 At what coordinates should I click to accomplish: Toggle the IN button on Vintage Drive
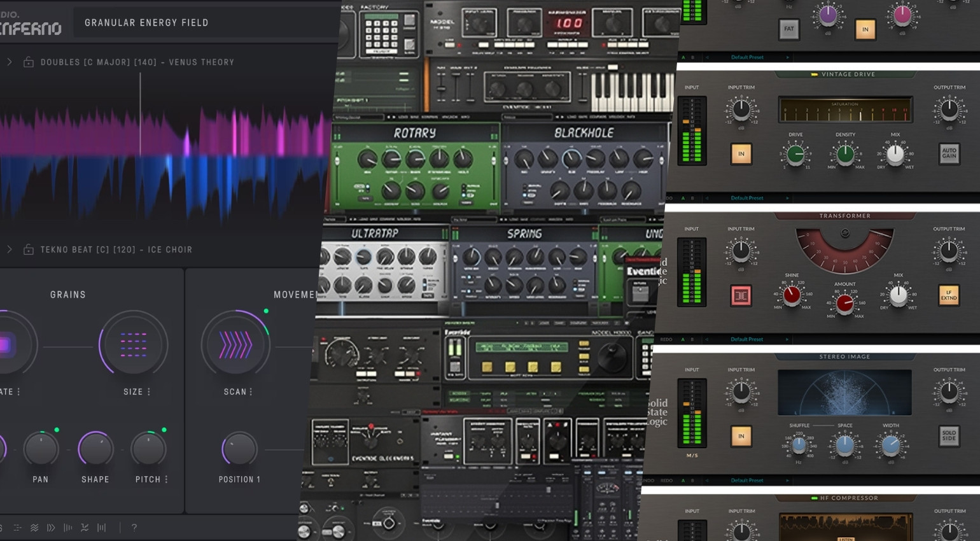[741, 153]
